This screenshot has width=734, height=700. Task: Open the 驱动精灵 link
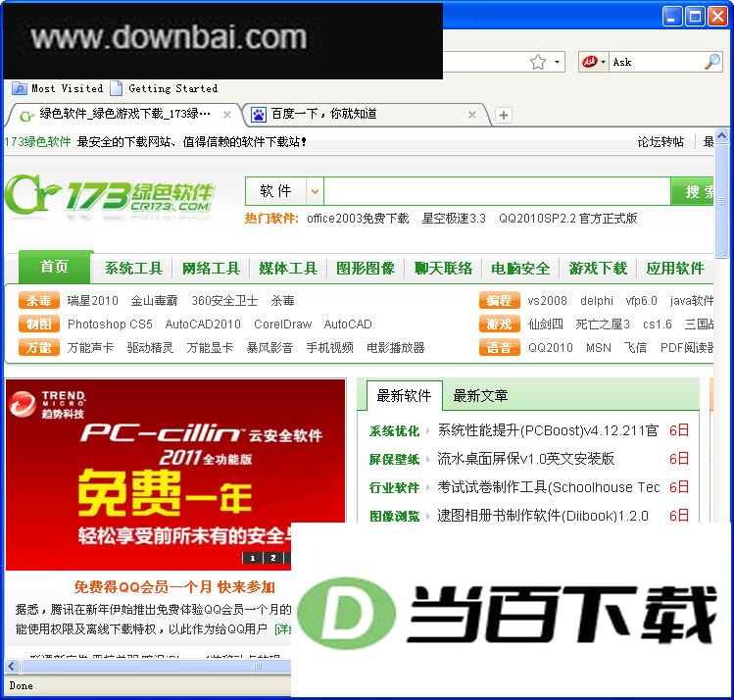coord(150,347)
